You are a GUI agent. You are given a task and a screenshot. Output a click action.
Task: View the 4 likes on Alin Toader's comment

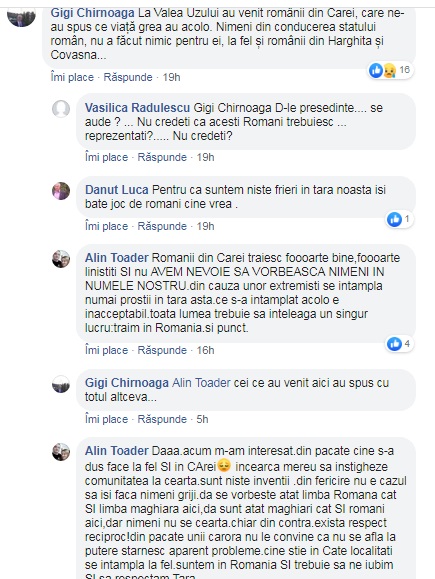[399, 344]
